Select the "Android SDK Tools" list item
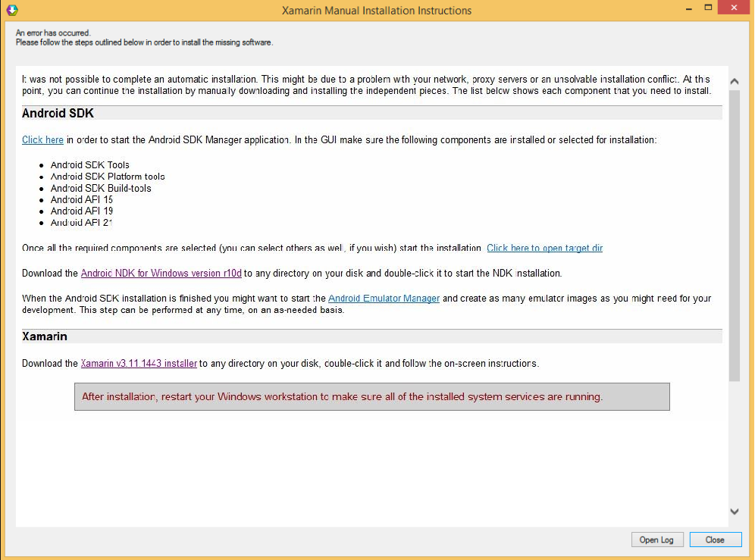The width and height of the screenshot is (755, 560). click(x=90, y=164)
